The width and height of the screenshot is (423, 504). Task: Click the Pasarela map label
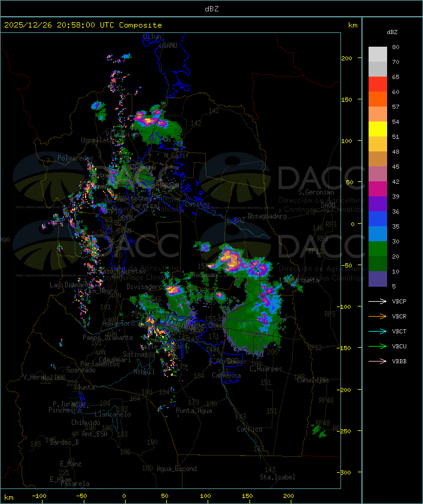75,484
